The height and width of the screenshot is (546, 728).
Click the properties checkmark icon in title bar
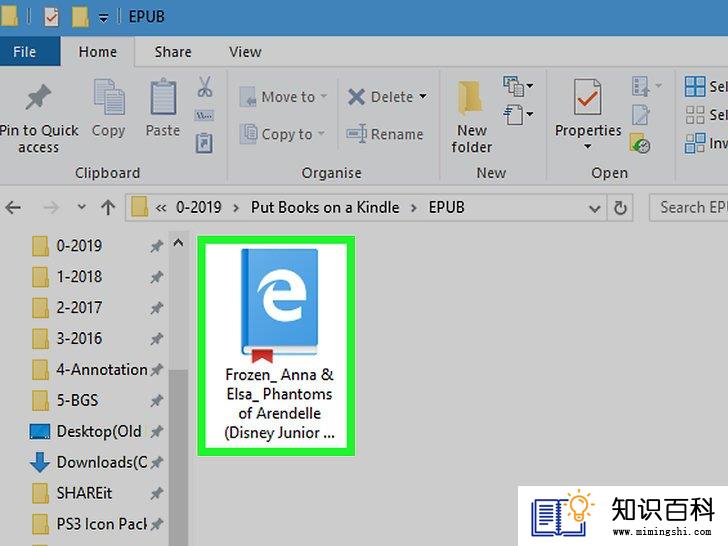[x=51, y=17]
